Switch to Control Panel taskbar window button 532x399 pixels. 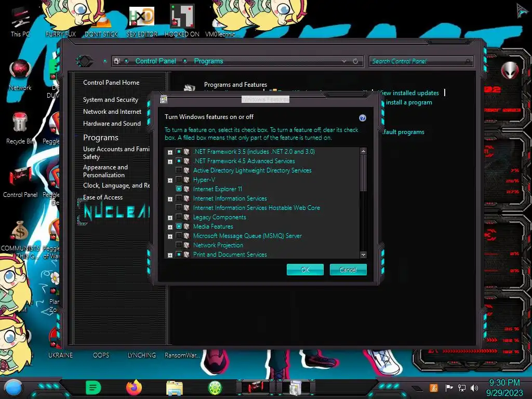(255, 388)
